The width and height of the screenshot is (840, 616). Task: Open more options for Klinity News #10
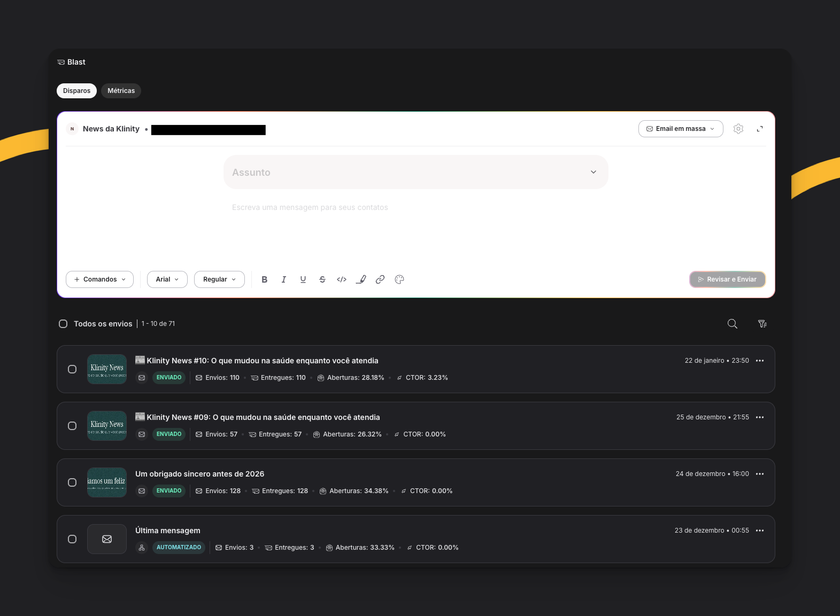(760, 361)
